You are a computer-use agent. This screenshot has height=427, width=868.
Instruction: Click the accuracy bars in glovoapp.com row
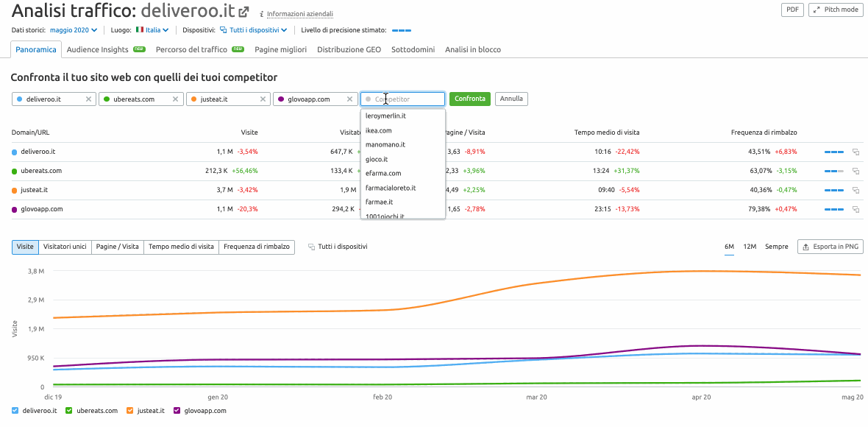point(833,209)
